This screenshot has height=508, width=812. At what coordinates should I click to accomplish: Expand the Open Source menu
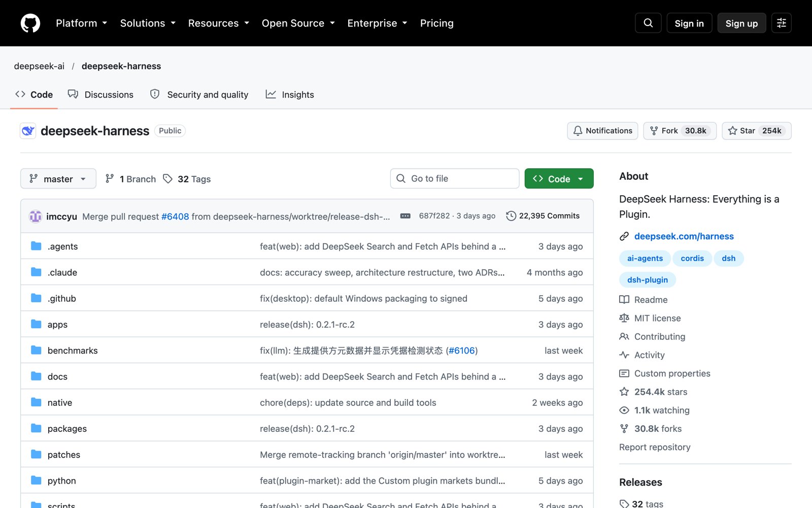point(298,23)
